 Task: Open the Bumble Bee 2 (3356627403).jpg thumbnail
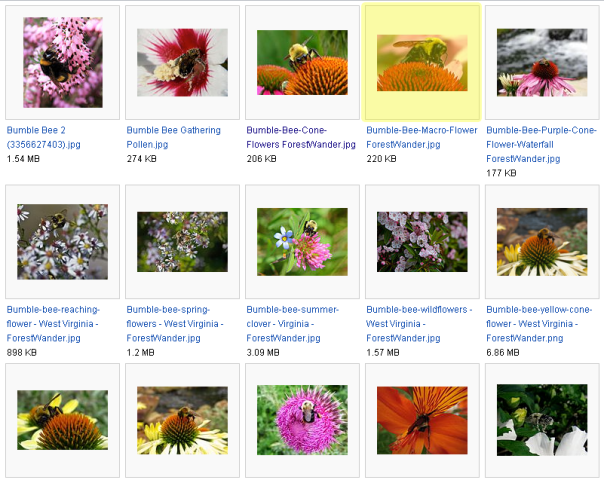point(63,62)
